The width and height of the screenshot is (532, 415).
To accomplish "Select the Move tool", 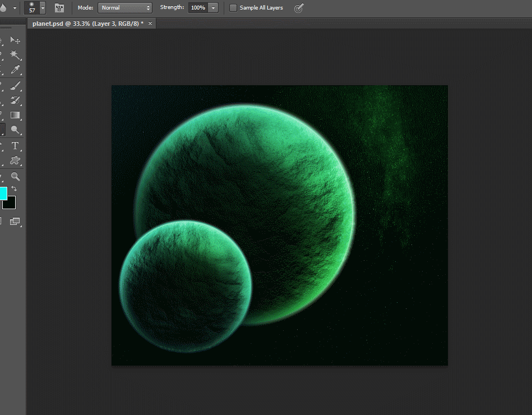I will [x=15, y=41].
